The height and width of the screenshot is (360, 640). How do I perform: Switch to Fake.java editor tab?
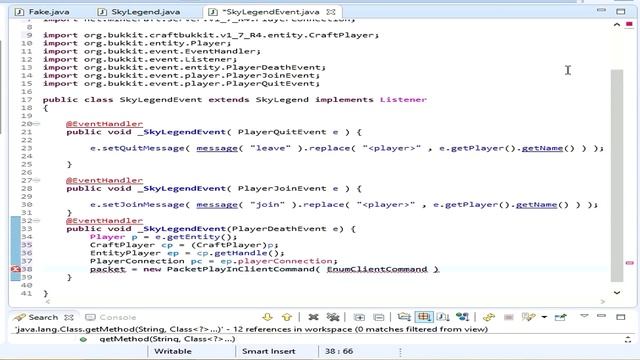(42, 12)
